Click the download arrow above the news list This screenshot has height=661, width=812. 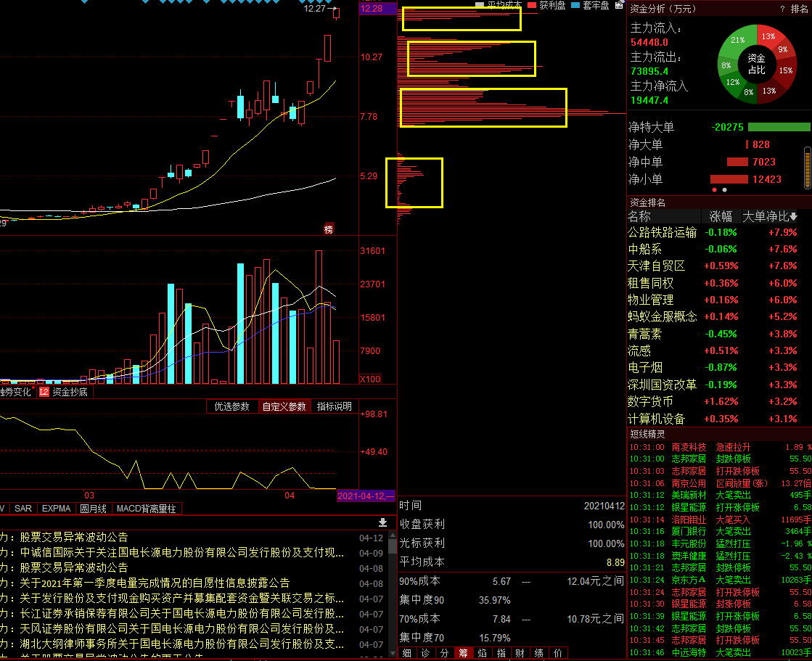coord(382,522)
